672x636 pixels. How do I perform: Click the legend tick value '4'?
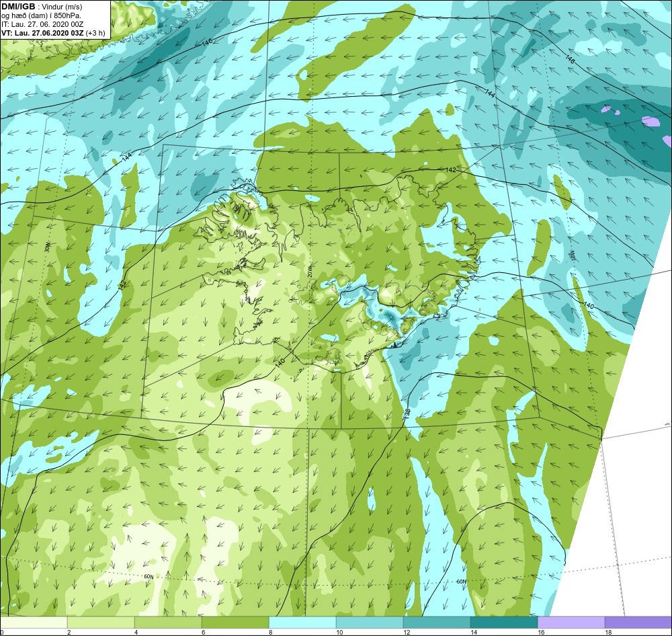coord(136,632)
